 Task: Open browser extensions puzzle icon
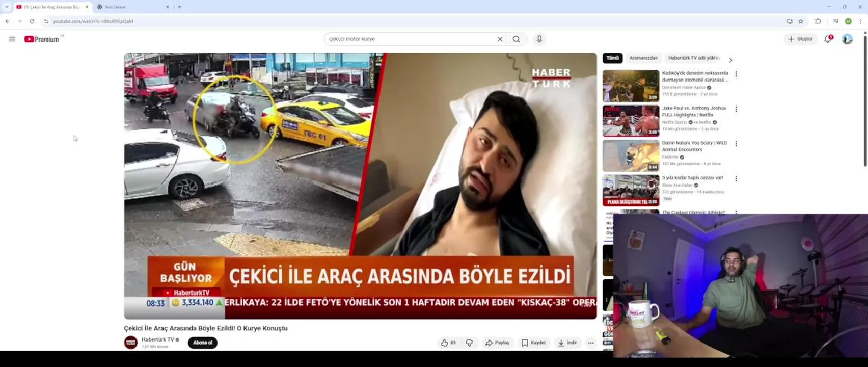point(818,21)
